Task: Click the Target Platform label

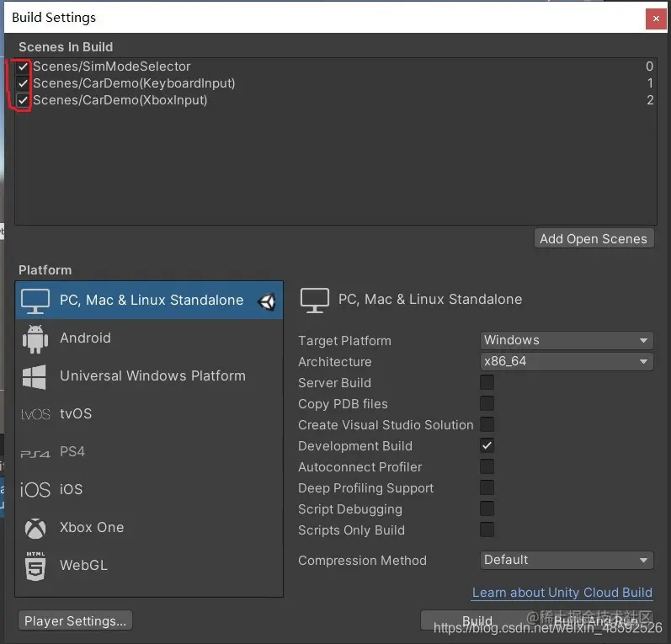Action: 344,341
